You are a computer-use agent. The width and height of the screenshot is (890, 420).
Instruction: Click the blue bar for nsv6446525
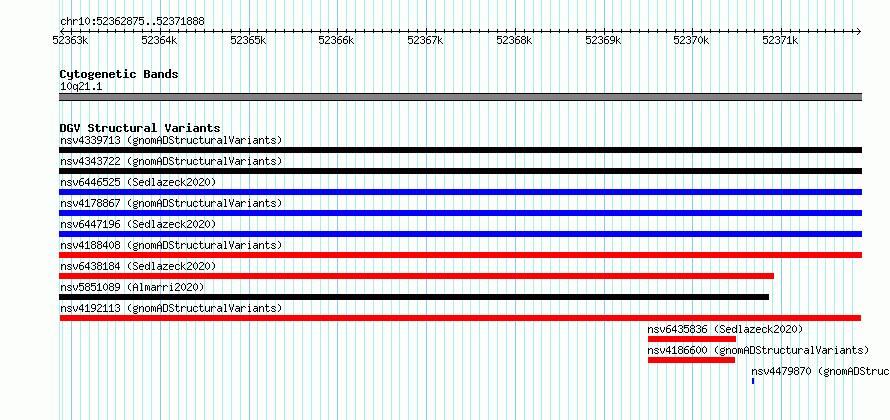point(460,192)
